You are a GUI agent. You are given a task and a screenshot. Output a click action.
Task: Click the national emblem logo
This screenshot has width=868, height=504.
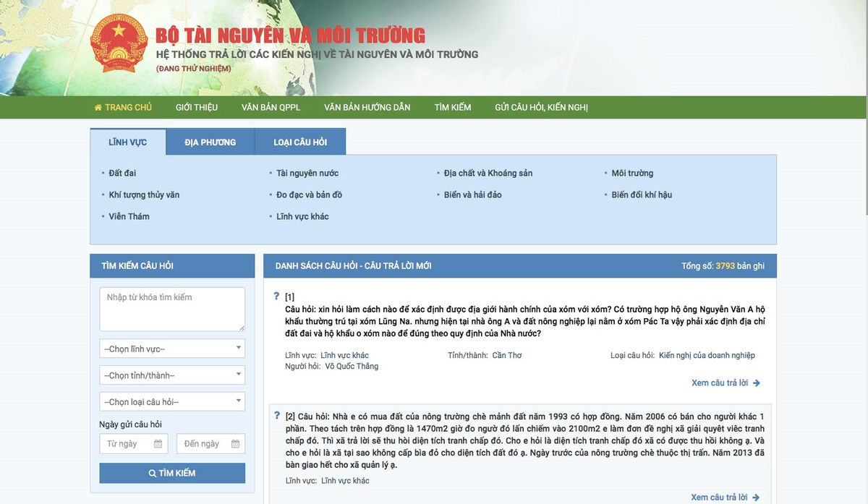pos(119,43)
